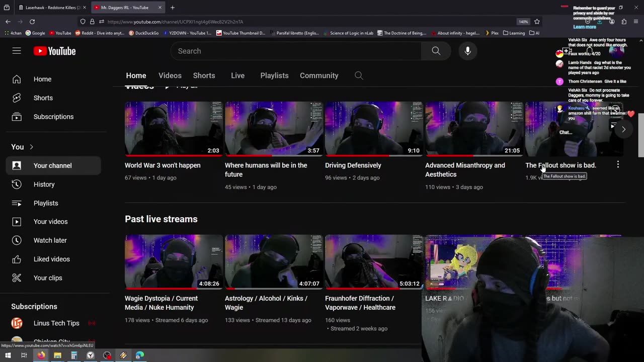Search within channel using tab magnifier
Screen dimensions: 644x362
coord(359,75)
